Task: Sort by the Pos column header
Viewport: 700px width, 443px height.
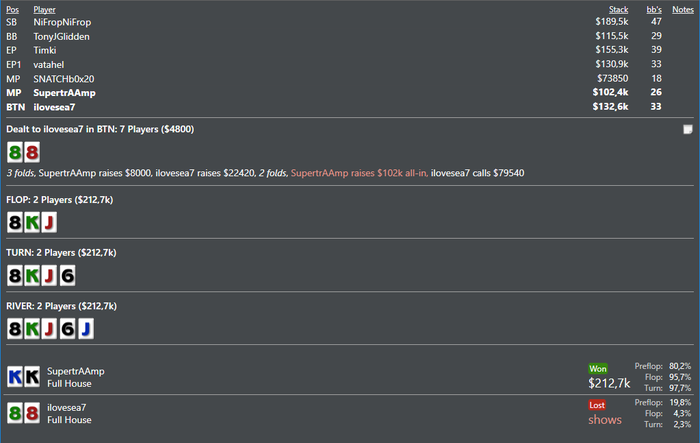Action: 12,9
